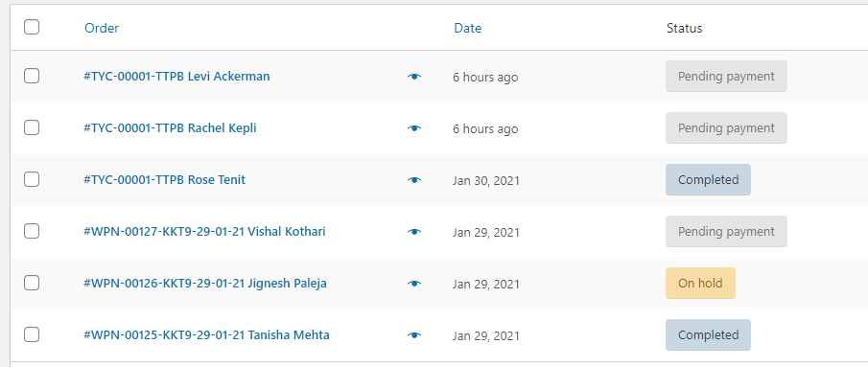This screenshot has width=868, height=367.
Task: Sort table by Order column header
Action: coord(102,28)
